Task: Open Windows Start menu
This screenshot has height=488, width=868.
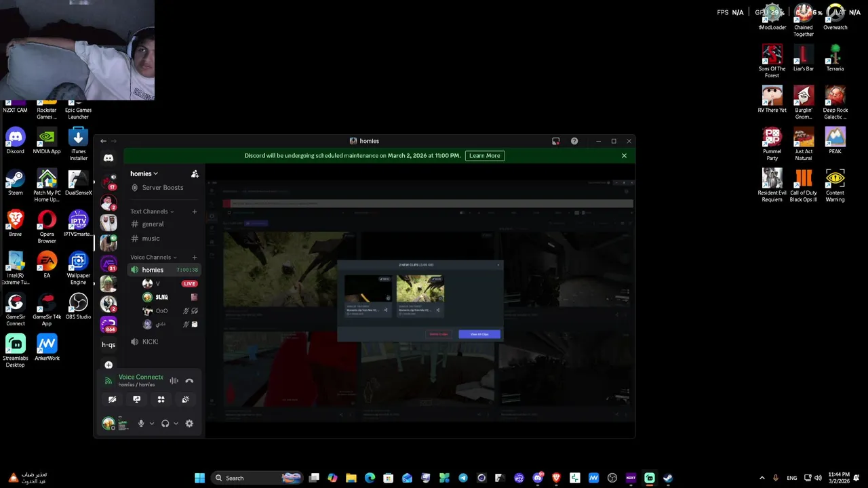Action: pyautogui.click(x=199, y=478)
